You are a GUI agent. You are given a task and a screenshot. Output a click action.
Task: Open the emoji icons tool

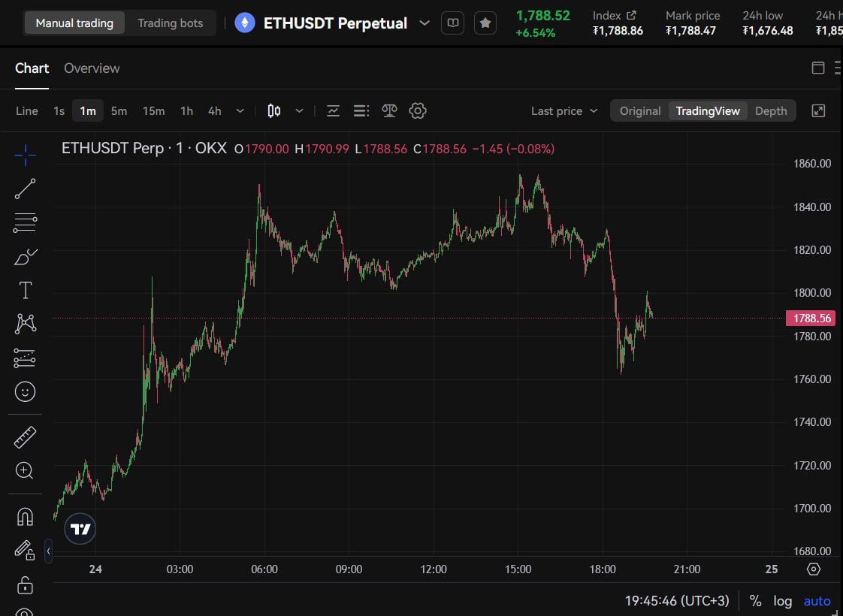(x=25, y=392)
